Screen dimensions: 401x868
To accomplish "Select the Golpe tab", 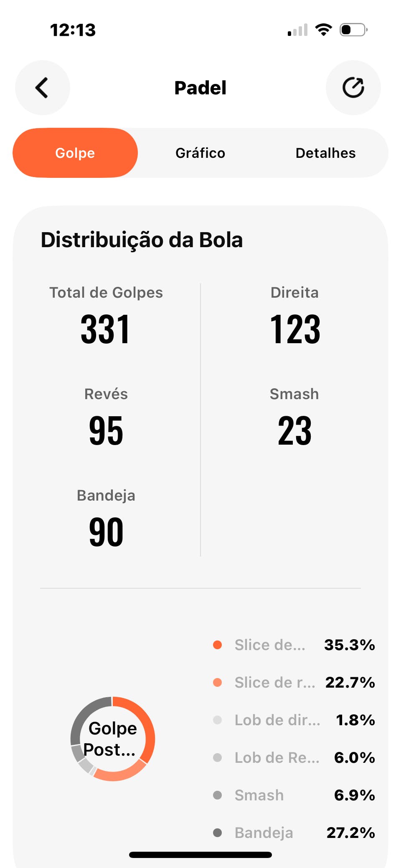I will click(75, 153).
